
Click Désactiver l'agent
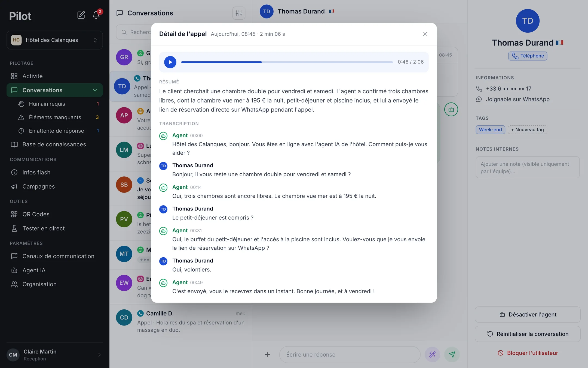click(x=528, y=315)
